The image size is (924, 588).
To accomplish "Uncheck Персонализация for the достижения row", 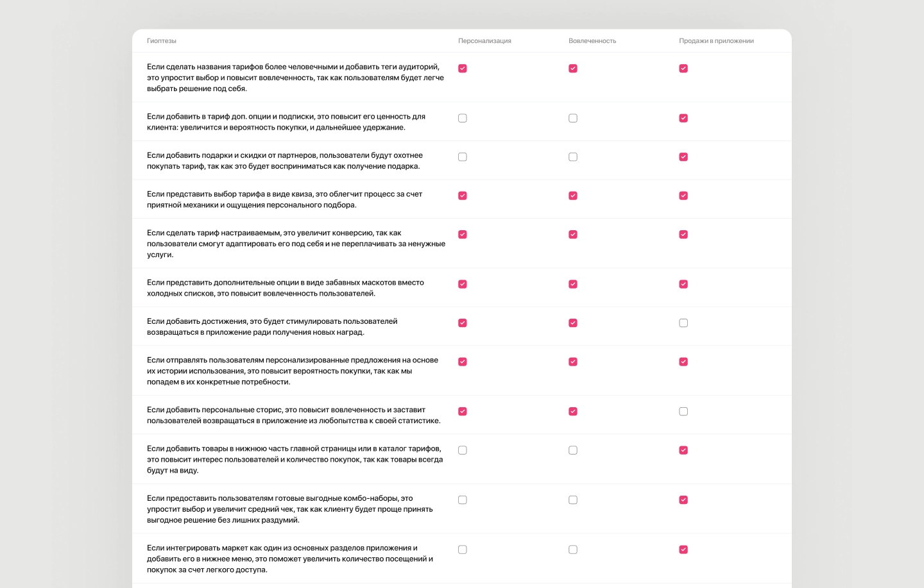I will coord(463,323).
